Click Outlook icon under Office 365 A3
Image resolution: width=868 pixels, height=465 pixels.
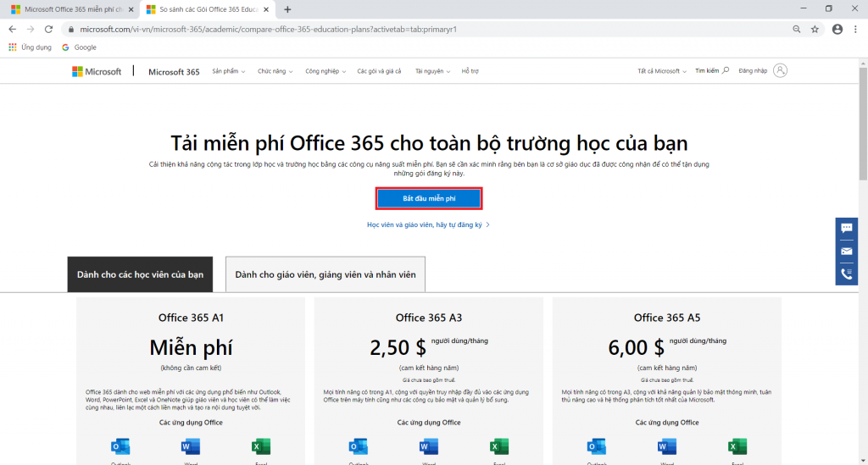(359, 446)
